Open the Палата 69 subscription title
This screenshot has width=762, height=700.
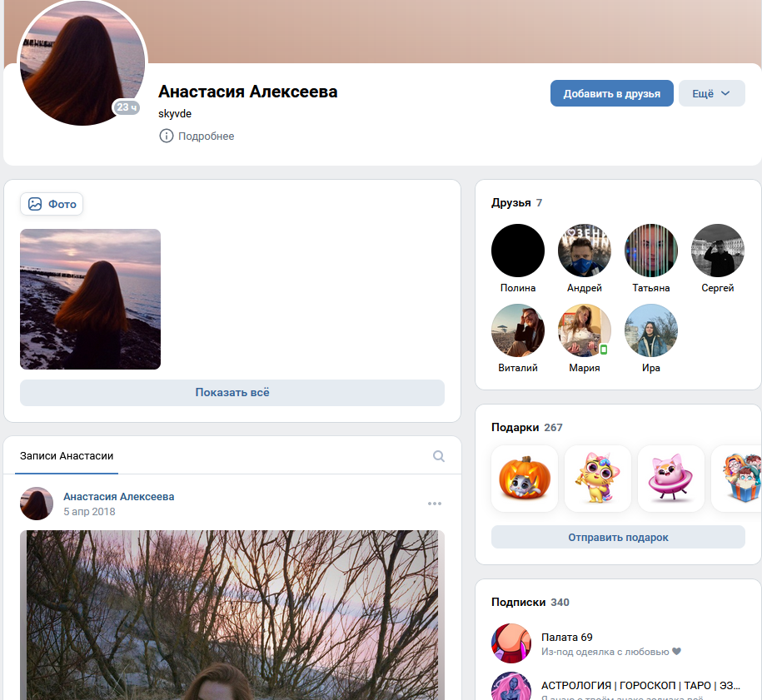coord(567,638)
